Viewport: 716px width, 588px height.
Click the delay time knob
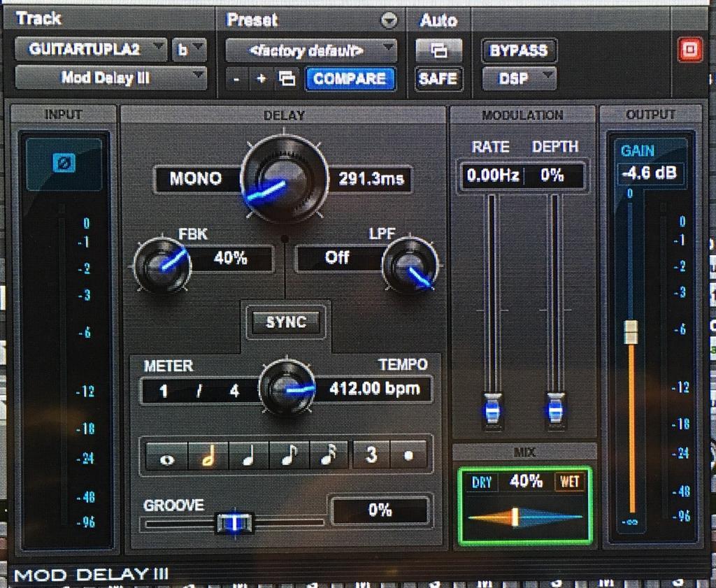284,180
